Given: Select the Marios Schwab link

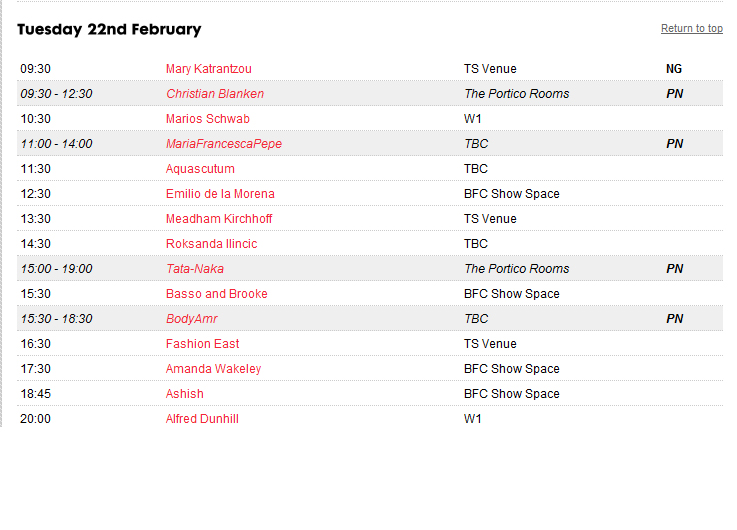Looking at the screenshot, I should coord(207,119).
